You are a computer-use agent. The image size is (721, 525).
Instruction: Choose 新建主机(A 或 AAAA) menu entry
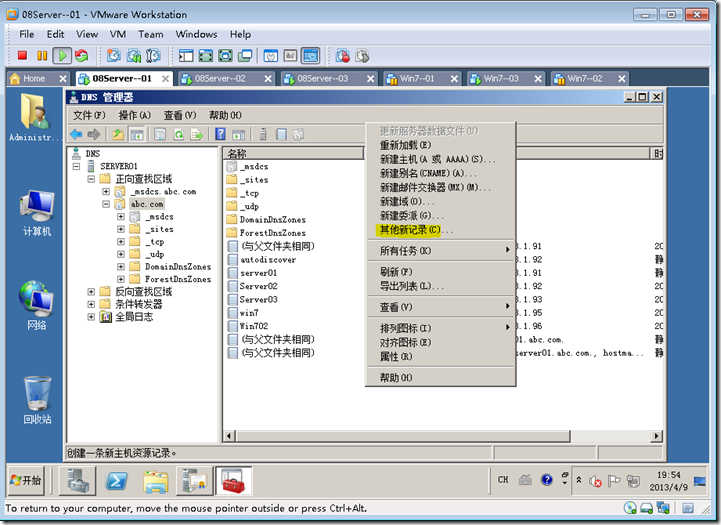pos(441,159)
